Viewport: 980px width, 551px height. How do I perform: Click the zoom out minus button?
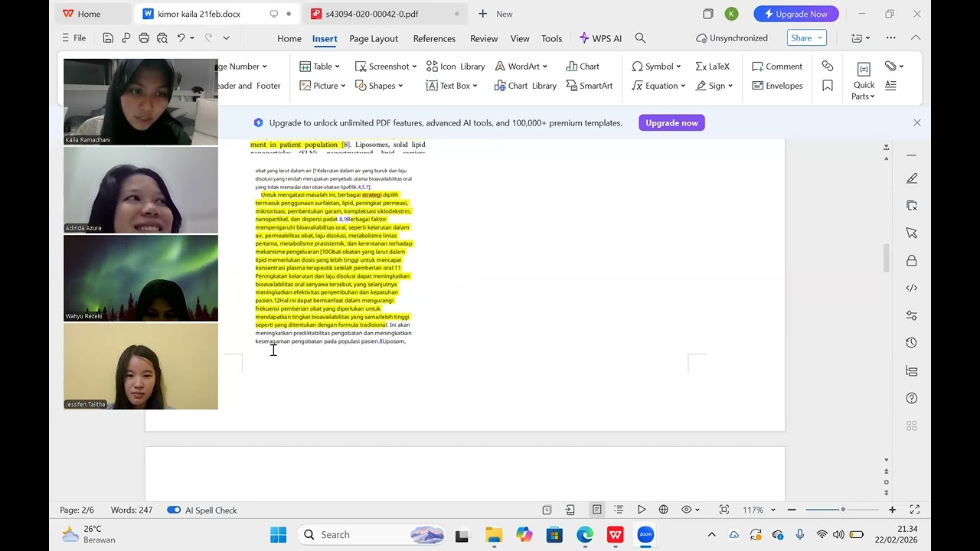point(792,510)
